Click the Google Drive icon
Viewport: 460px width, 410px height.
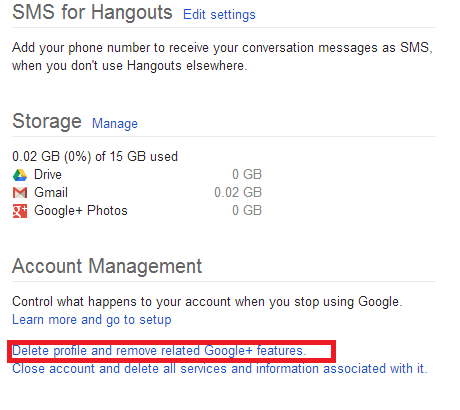click(20, 175)
